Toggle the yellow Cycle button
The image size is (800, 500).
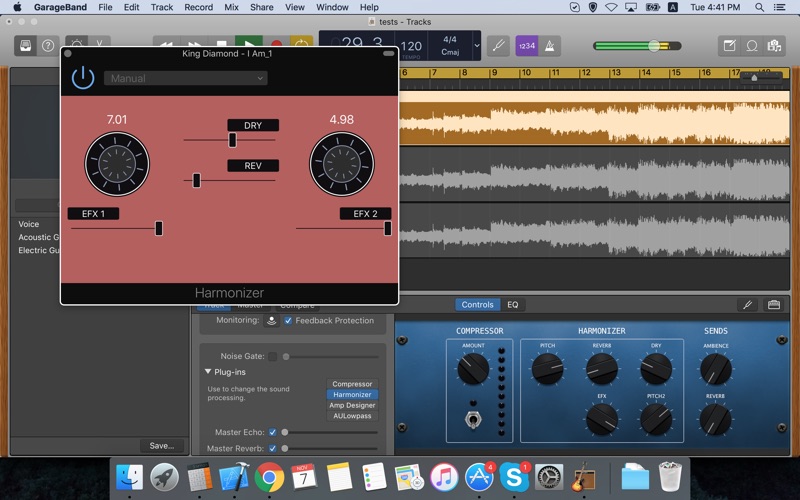(x=301, y=43)
